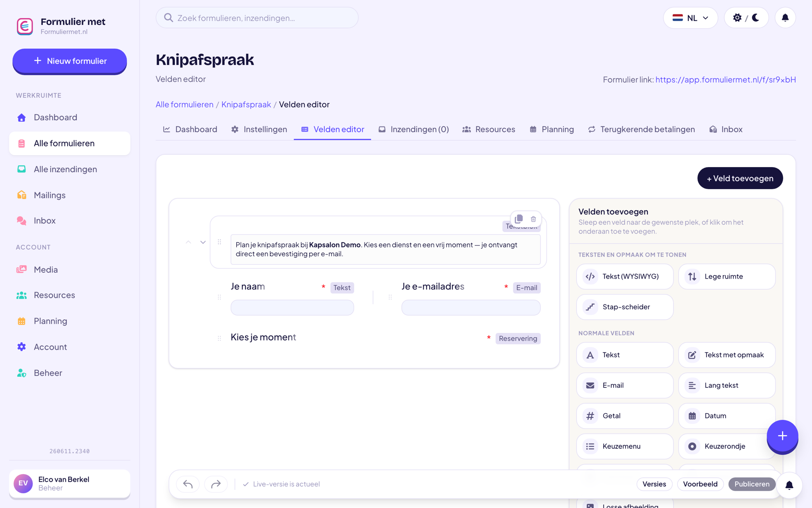The image size is (812, 508).
Task: Open Planning in sidebar
Action: [69, 321]
